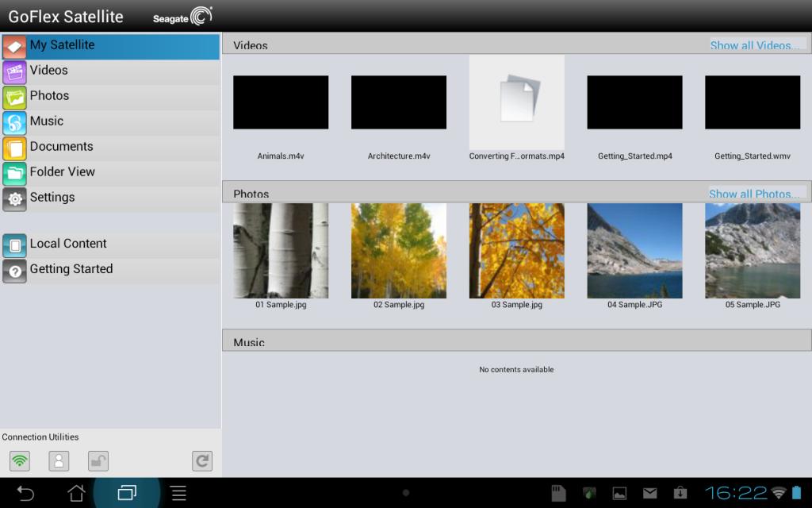Click the Photos sidebar icon
The image size is (812, 508).
(x=14, y=98)
